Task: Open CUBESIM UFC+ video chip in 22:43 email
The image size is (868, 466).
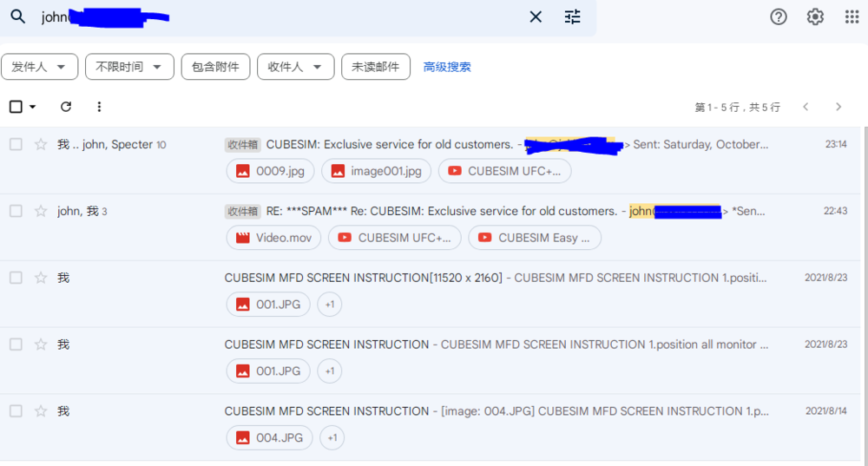Action: [x=395, y=238]
